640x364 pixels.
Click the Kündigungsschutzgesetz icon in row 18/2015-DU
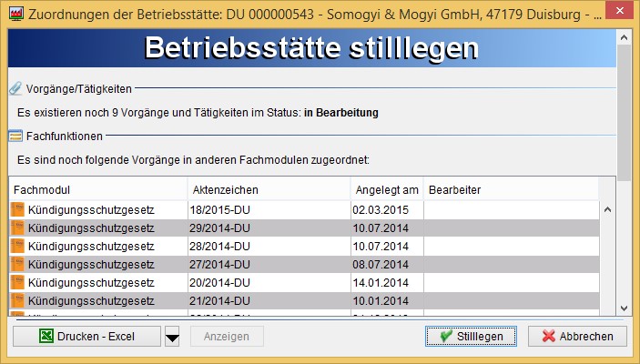17,209
